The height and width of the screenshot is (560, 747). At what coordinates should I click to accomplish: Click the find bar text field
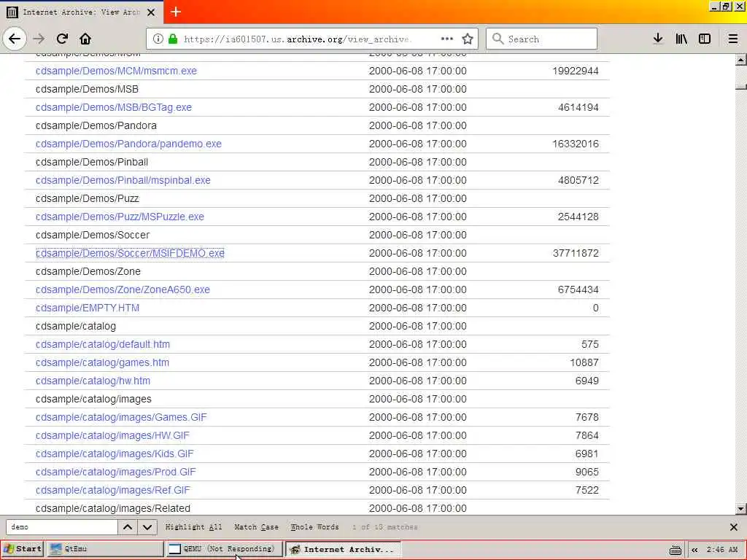pyautogui.click(x=62, y=527)
